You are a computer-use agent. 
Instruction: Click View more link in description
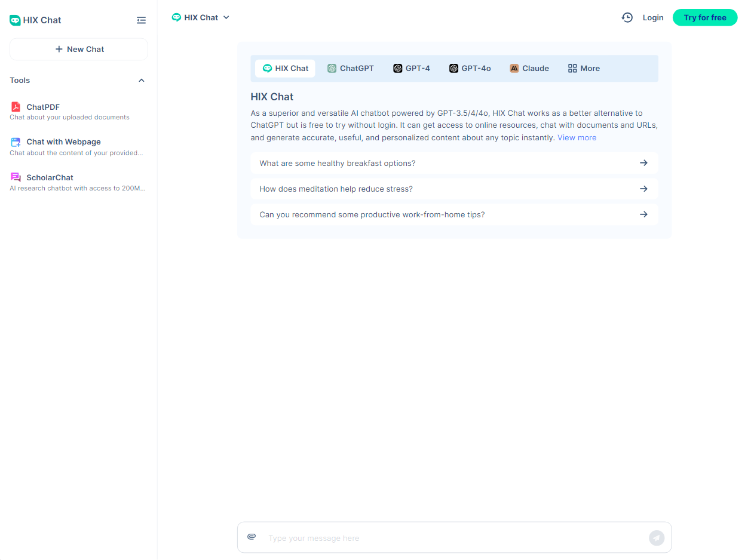coord(577,138)
